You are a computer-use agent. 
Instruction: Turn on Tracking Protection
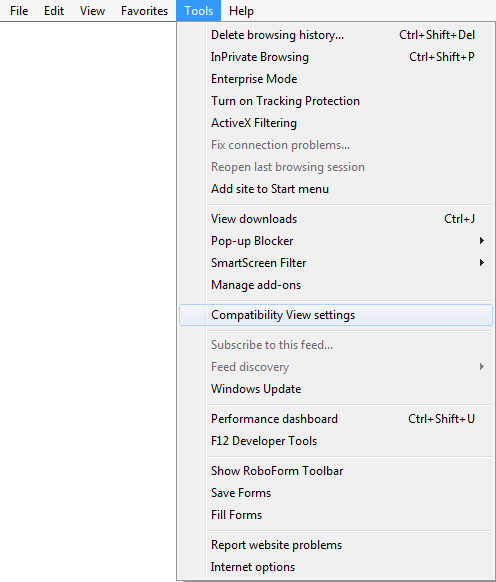click(336, 101)
